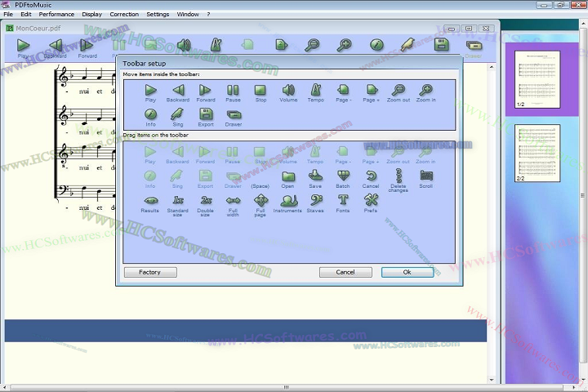Click the Tempo metronome in main toolbar
This screenshot has width=588, height=392.
[216, 45]
